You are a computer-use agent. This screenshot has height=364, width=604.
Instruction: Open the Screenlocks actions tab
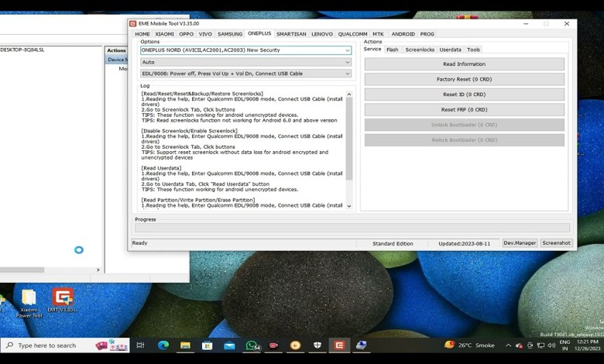click(420, 50)
